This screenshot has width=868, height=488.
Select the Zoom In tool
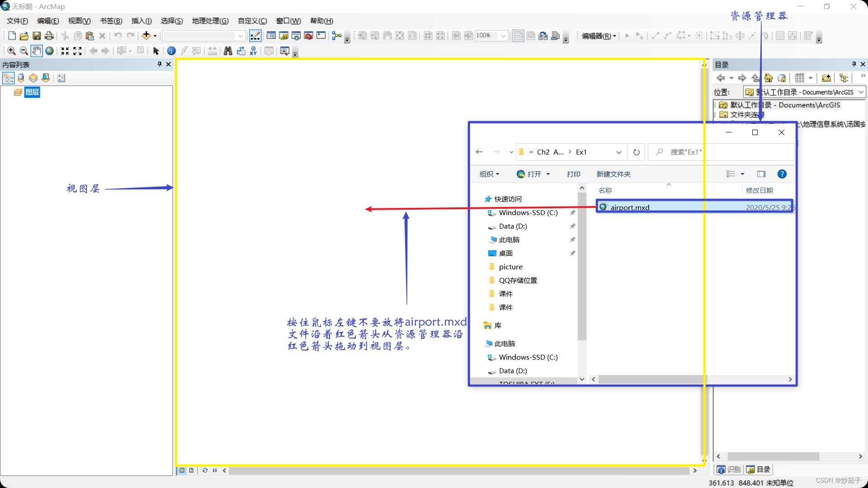pyautogui.click(x=11, y=51)
